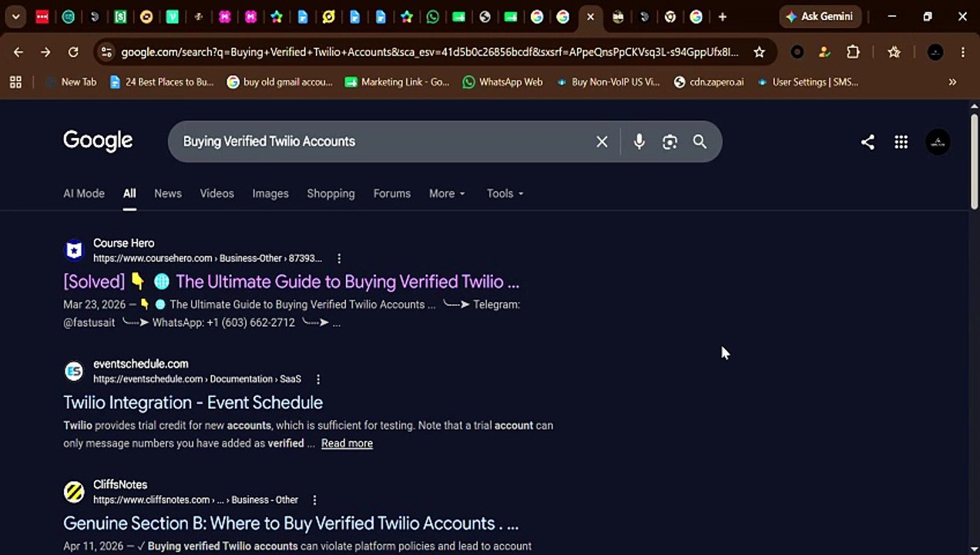Switch to the Images tab
980x555 pixels.
[x=270, y=193]
